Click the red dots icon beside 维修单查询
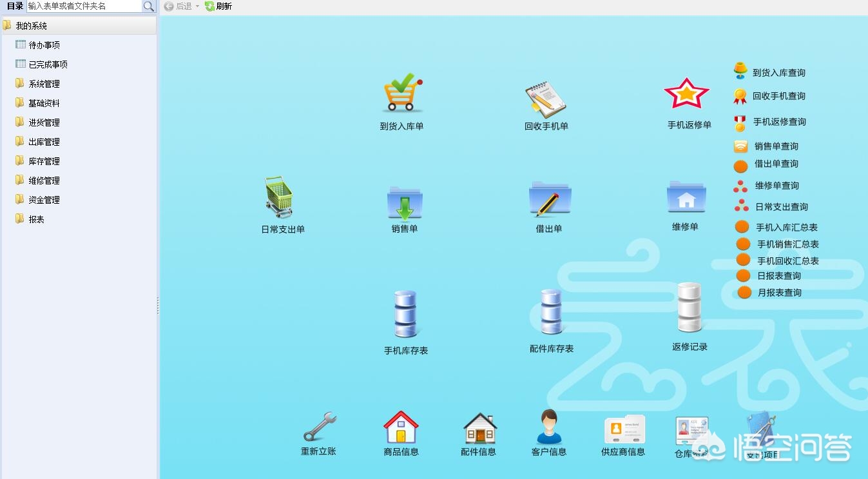The width and height of the screenshot is (868, 479). click(x=740, y=186)
